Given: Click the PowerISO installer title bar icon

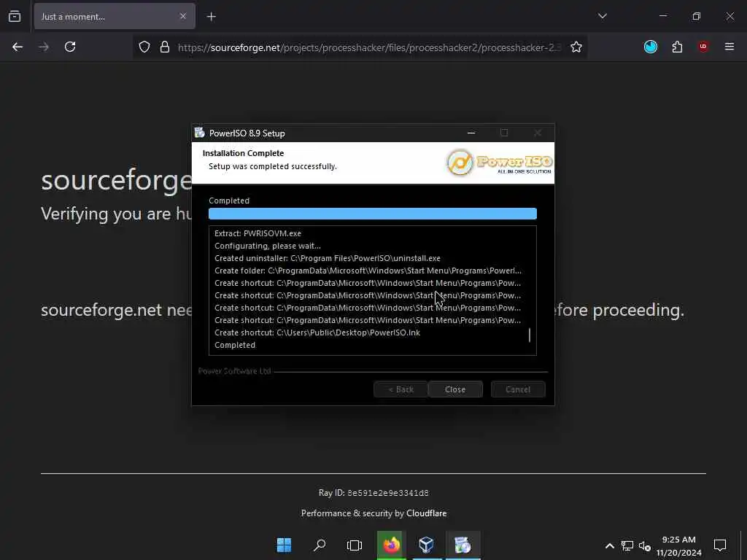Looking at the screenshot, I should pyautogui.click(x=200, y=133).
